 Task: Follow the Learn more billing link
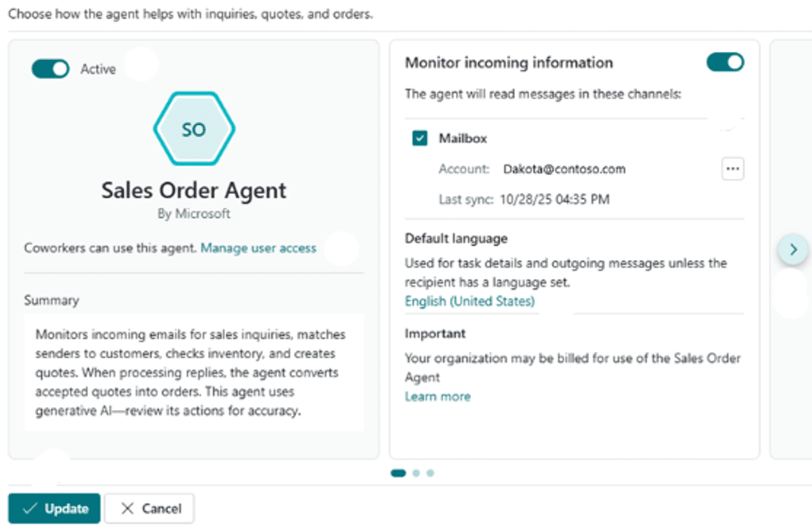438,396
